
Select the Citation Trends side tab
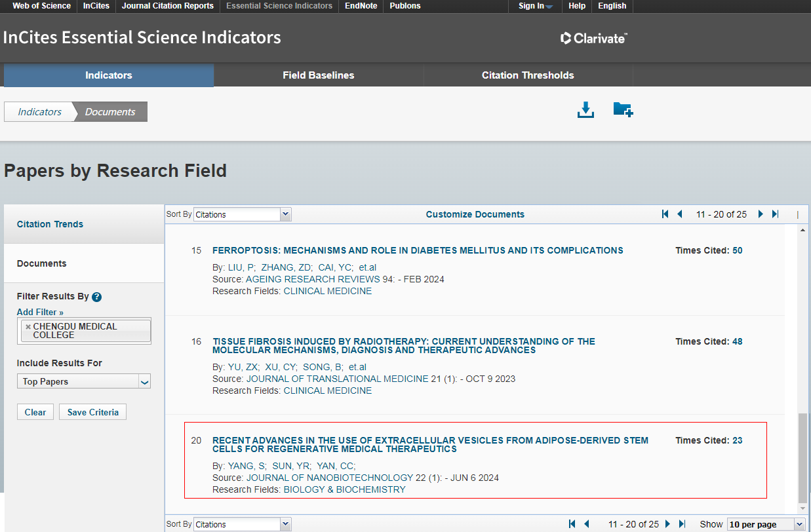[x=84, y=224]
